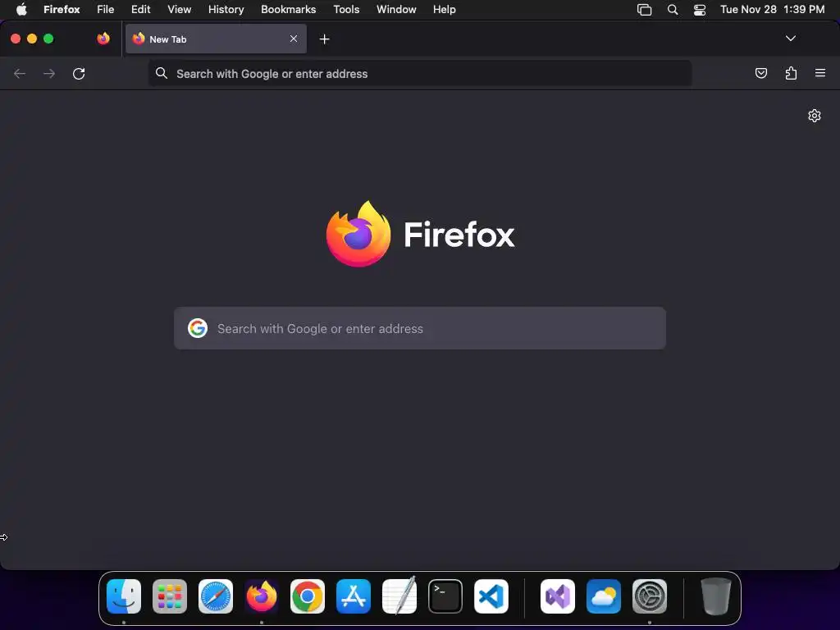Click Firefox icon in the dock
Screen dimensions: 840x630
(x=262, y=596)
